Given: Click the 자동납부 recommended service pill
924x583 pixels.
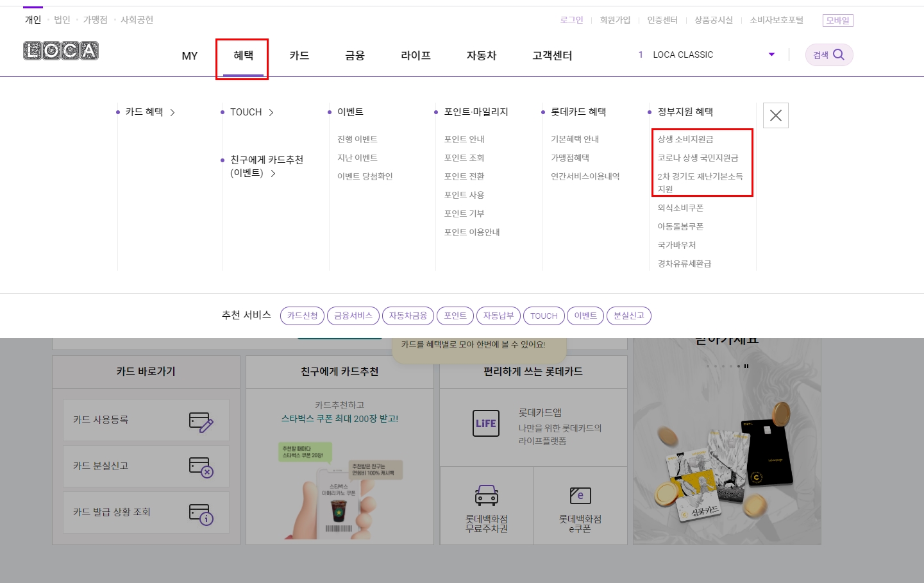Looking at the screenshot, I should click(x=498, y=316).
